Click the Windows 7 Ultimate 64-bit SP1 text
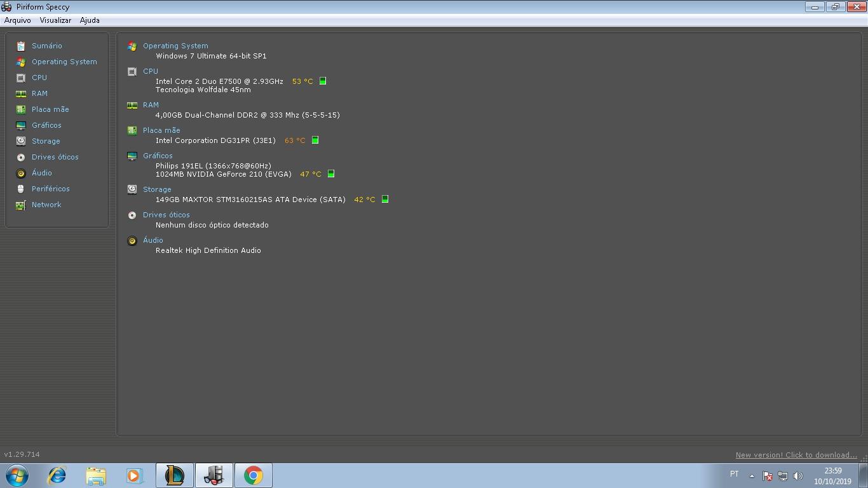 click(x=211, y=56)
